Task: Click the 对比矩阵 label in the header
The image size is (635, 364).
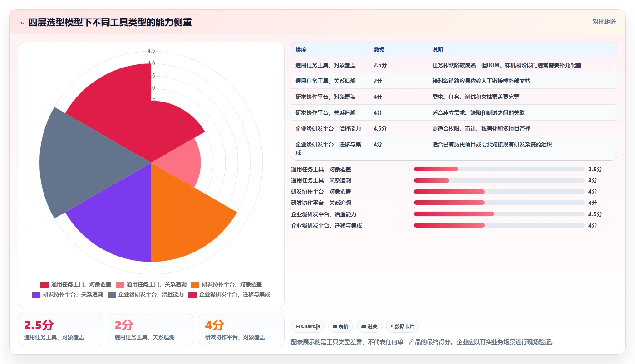Action: point(604,22)
